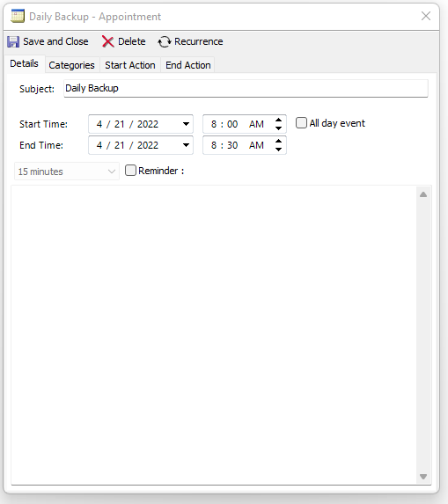Open the Start Time date dropdown

[x=186, y=124]
